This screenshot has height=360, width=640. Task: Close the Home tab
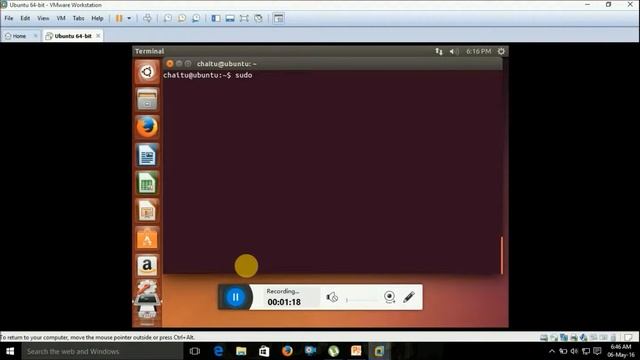point(36,36)
